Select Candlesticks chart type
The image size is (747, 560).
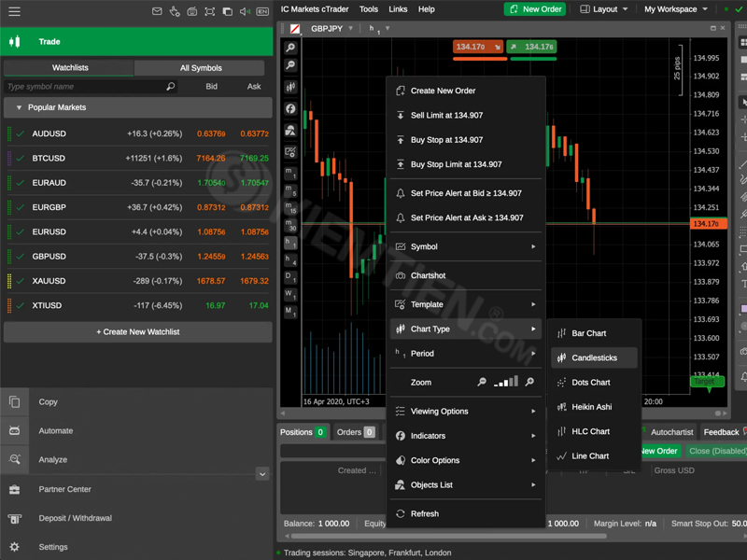(x=594, y=357)
